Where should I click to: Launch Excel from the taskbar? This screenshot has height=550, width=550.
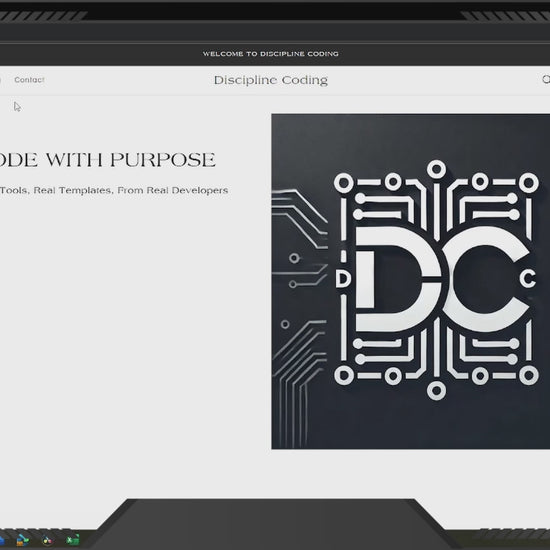[73, 539]
